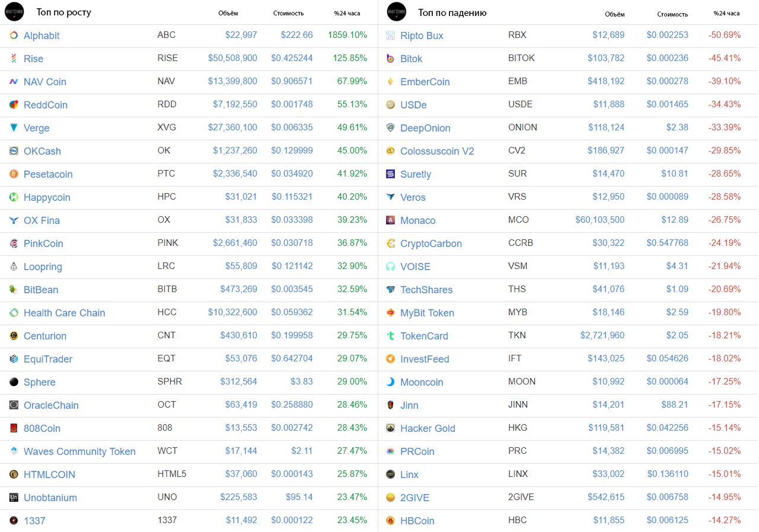Click the CryptoCarbon logo icon

390,243
